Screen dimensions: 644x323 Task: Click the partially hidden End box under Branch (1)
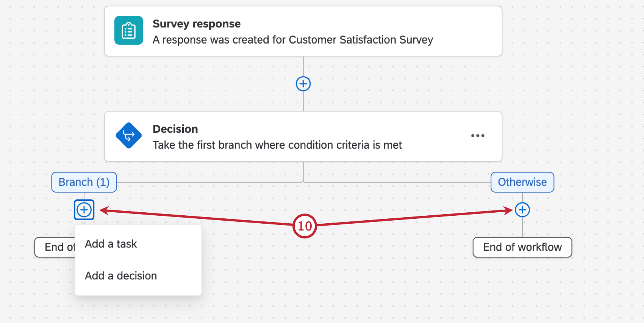tap(55, 247)
